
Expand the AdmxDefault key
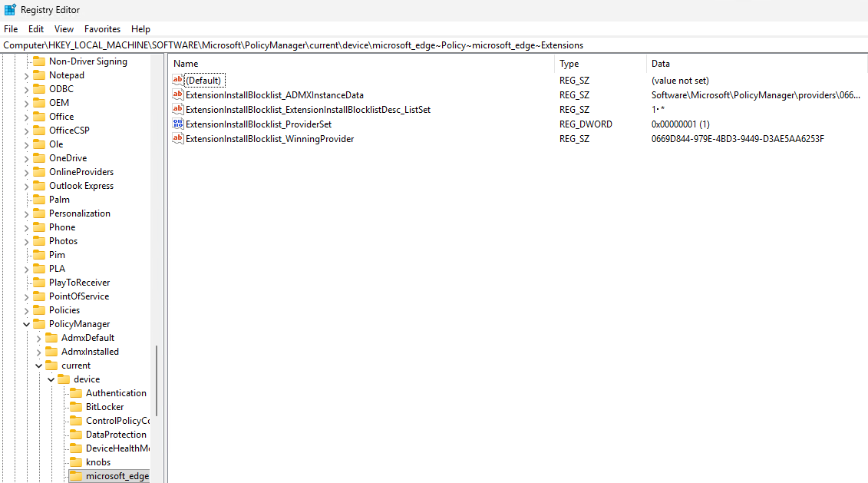(38, 339)
